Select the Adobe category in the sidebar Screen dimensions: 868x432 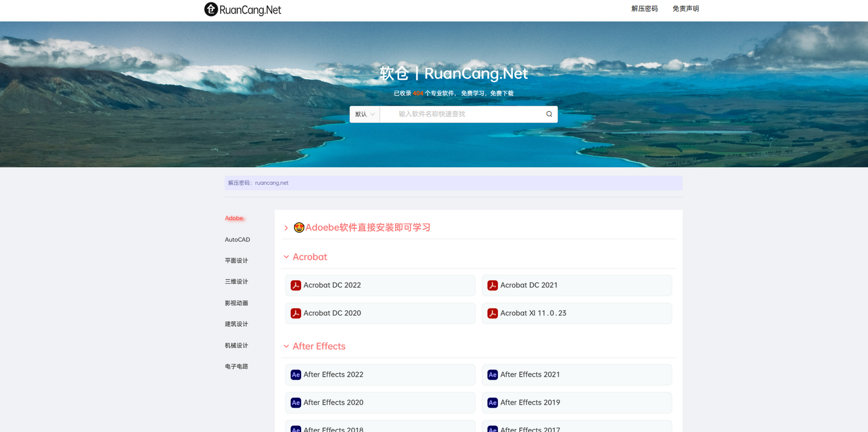234,218
